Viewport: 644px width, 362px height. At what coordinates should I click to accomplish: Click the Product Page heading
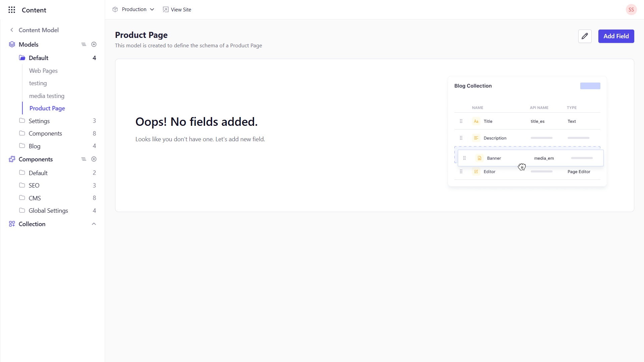pos(141,35)
